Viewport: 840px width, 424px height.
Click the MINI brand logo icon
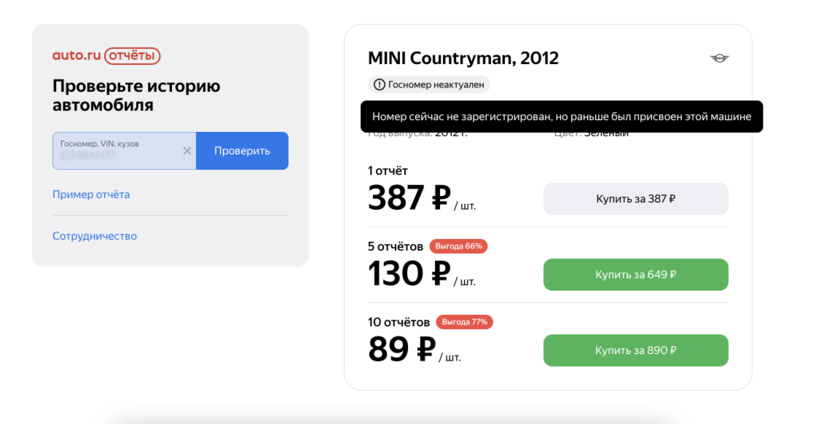click(719, 58)
